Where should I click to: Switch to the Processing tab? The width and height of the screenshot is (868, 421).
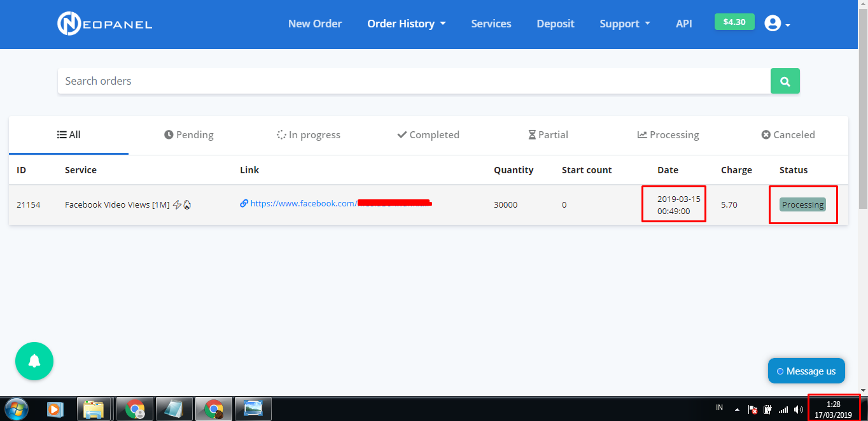[668, 135]
